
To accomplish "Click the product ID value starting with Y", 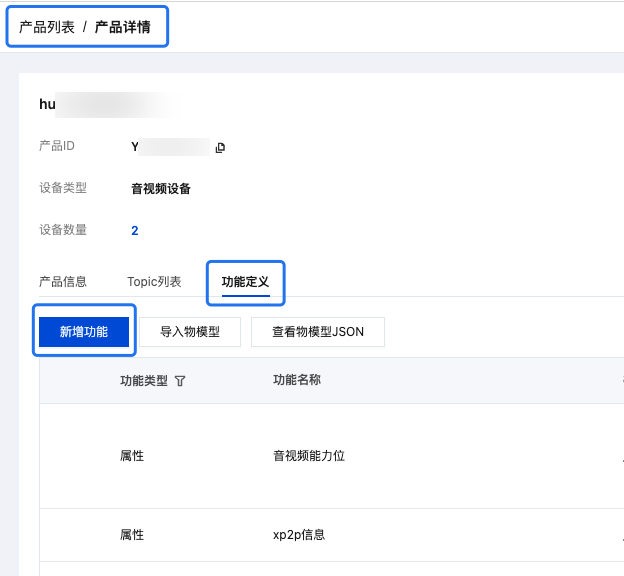I will pyautogui.click(x=170, y=147).
